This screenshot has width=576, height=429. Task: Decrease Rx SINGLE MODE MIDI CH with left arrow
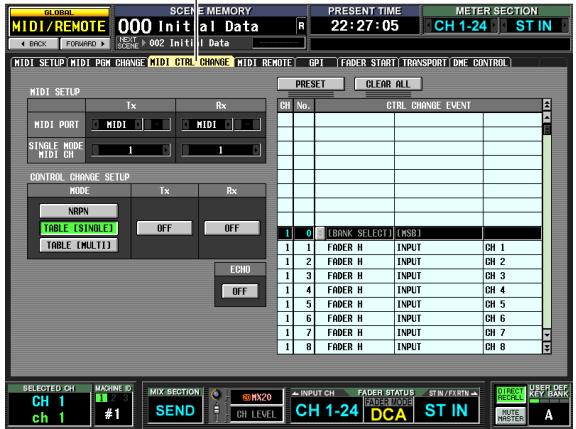[x=186, y=150]
